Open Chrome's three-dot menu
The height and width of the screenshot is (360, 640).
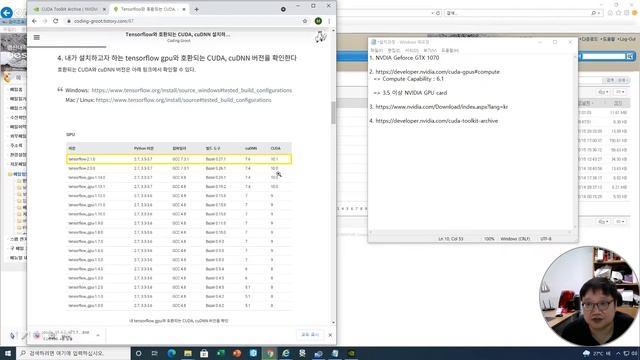pos(329,21)
